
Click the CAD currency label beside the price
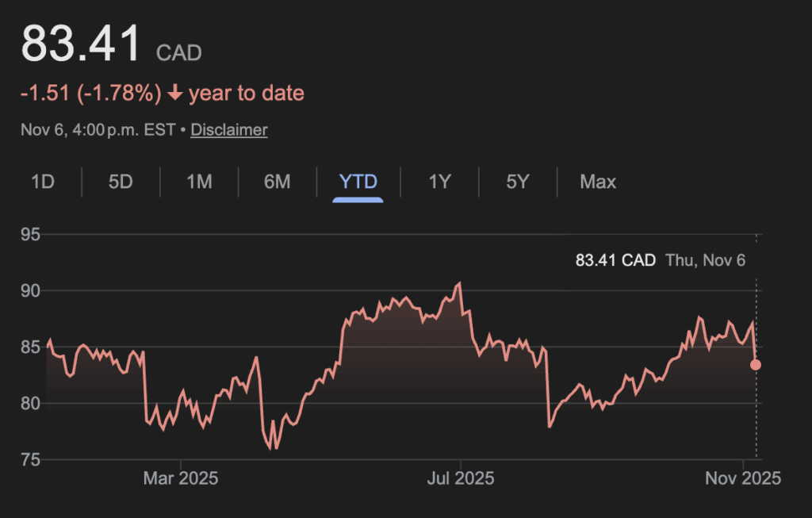point(179,53)
